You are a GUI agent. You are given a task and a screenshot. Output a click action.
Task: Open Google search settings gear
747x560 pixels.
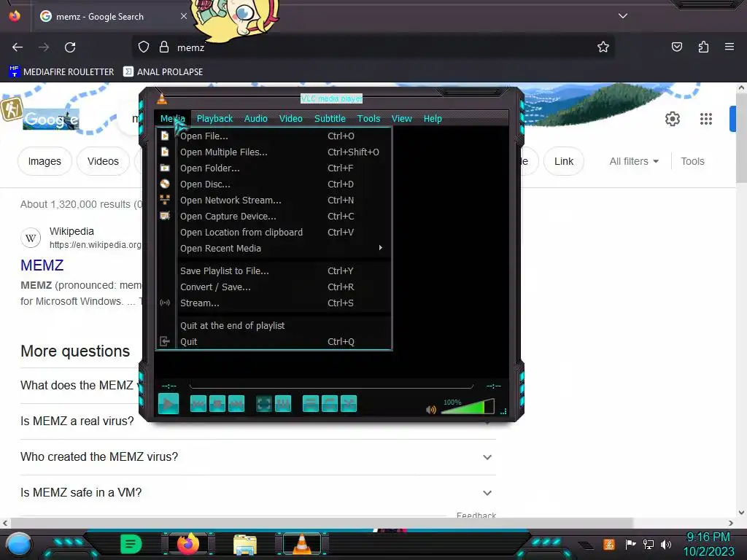coord(672,119)
